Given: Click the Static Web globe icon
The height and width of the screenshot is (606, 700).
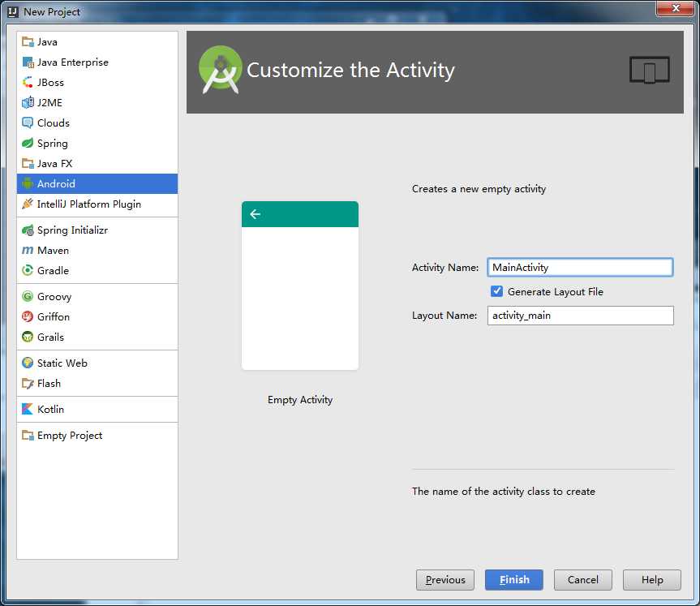Looking at the screenshot, I should (x=28, y=363).
